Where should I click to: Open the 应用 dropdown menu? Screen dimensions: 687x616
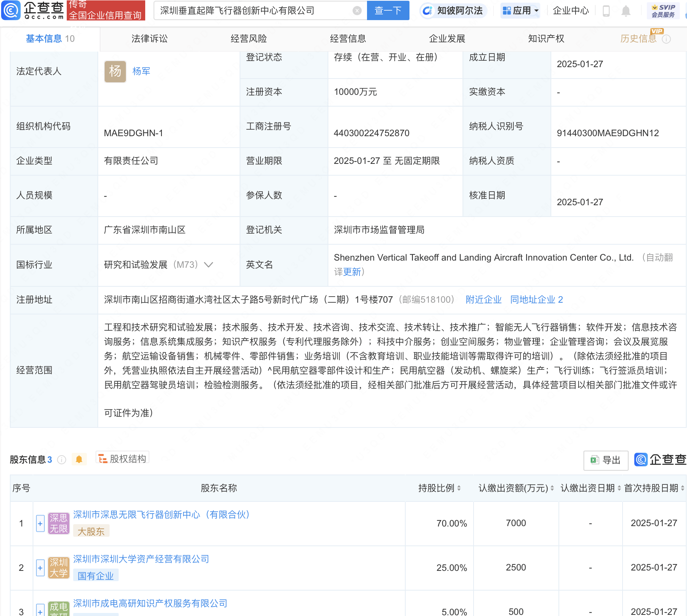tap(520, 11)
